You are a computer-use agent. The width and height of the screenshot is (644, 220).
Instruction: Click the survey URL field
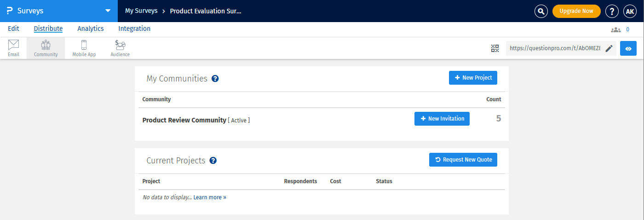coord(554,48)
